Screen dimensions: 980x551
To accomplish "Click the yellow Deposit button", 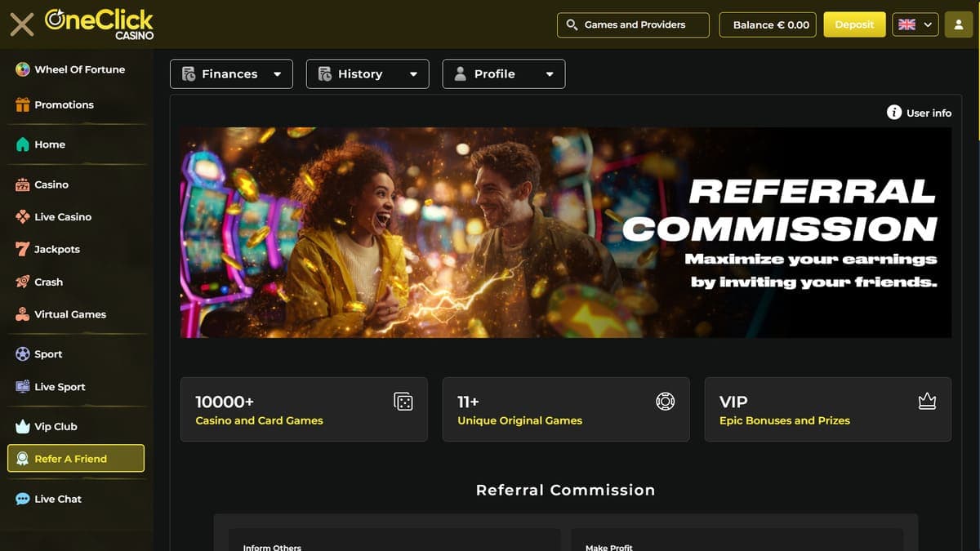I will point(854,24).
